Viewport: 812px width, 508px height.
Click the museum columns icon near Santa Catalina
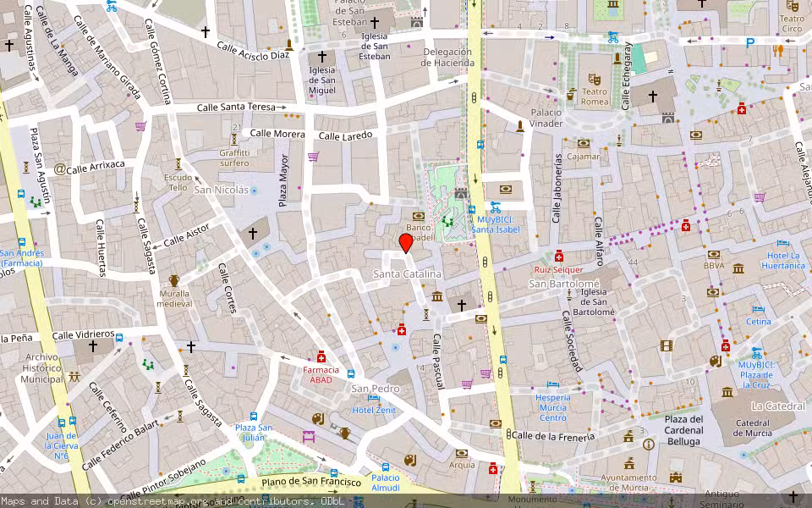coord(436,296)
